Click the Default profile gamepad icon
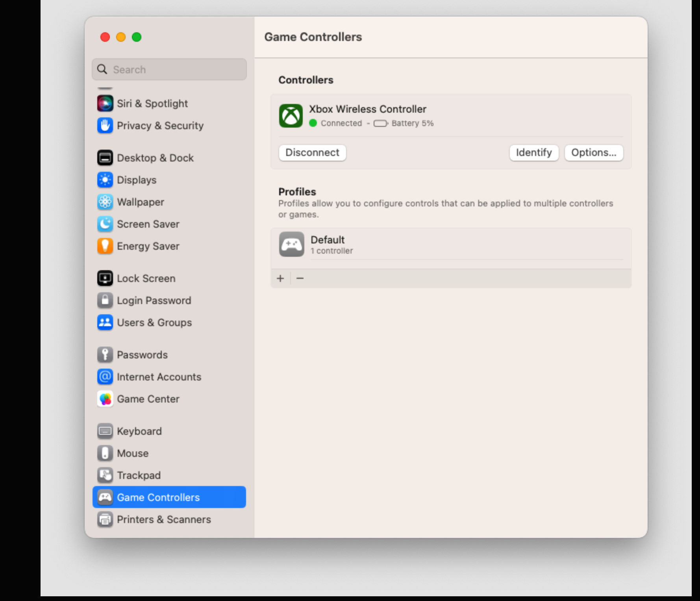The height and width of the screenshot is (601, 700). tap(291, 244)
